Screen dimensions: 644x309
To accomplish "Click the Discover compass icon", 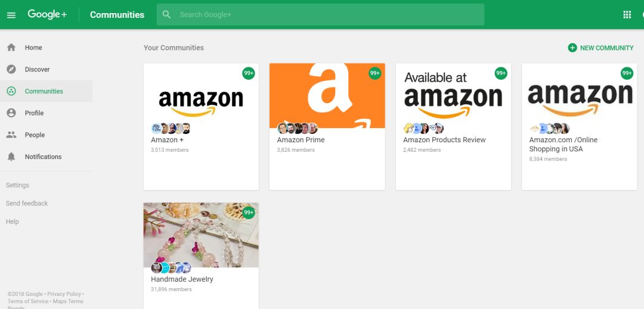I will point(11,69).
